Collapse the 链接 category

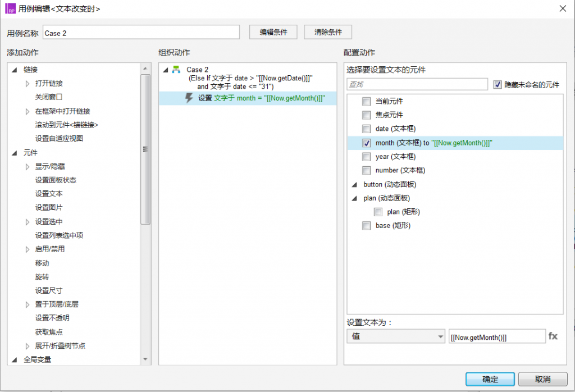(14, 70)
